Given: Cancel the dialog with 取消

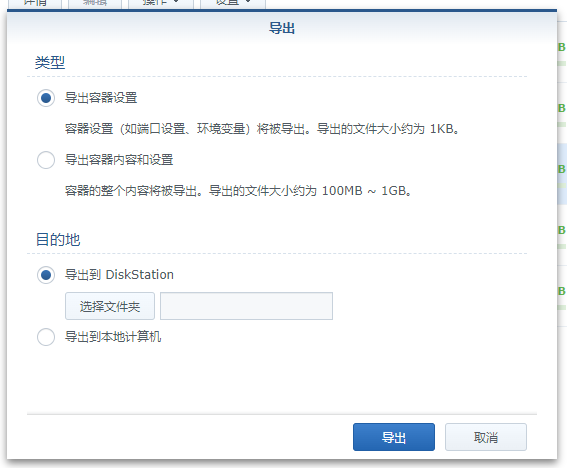Looking at the screenshot, I should point(486,437).
